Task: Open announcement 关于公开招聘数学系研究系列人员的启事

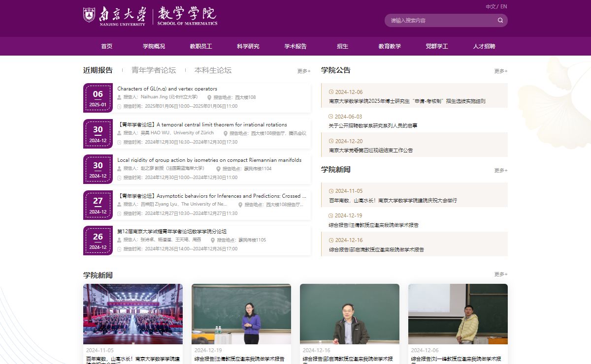Action: click(373, 125)
